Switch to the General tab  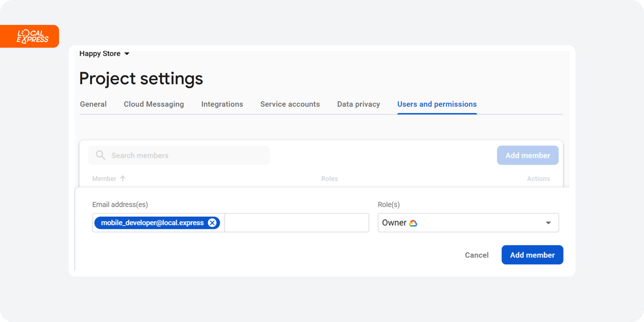pyautogui.click(x=93, y=104)
